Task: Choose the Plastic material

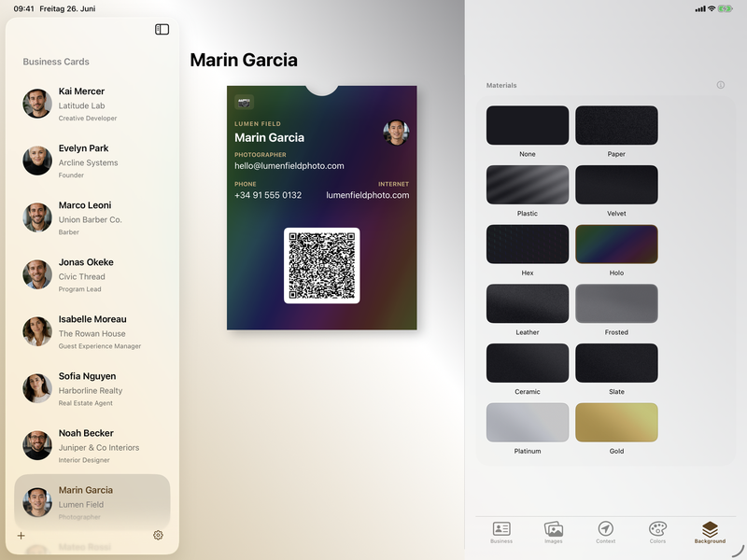Action: 528,185
